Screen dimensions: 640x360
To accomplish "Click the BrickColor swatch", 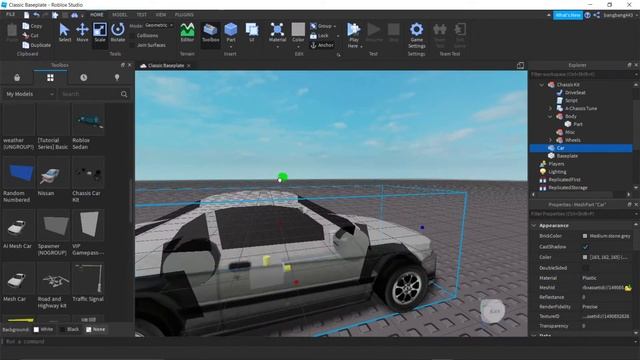I will (x=585, y=236).
